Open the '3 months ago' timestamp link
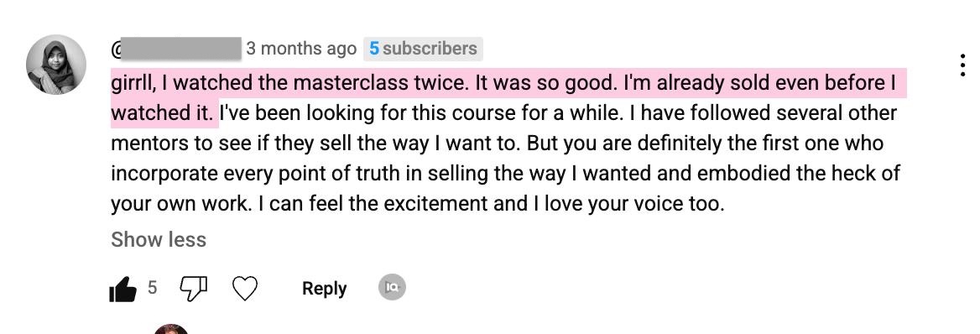Screen dimensions: 980x334 coord(301,48)
